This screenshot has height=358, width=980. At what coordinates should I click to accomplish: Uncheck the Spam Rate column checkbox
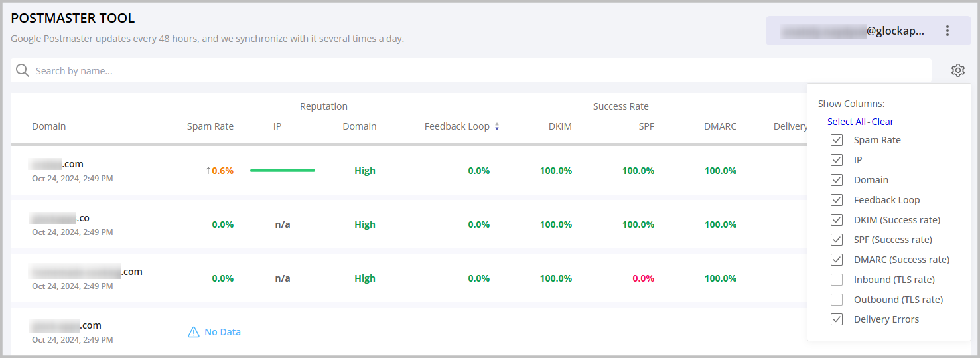tap(837, 140)
